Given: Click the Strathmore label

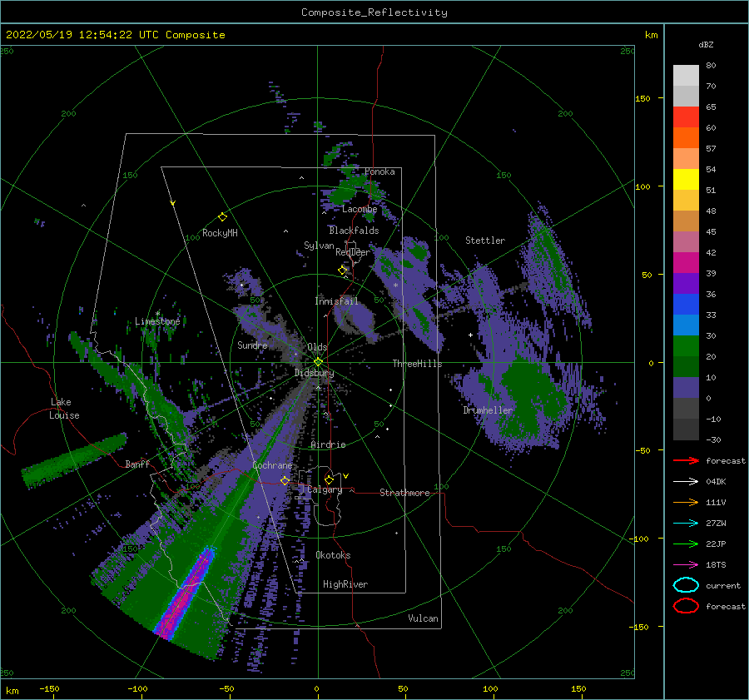Looking at the screenshot, I should point(404,493).
